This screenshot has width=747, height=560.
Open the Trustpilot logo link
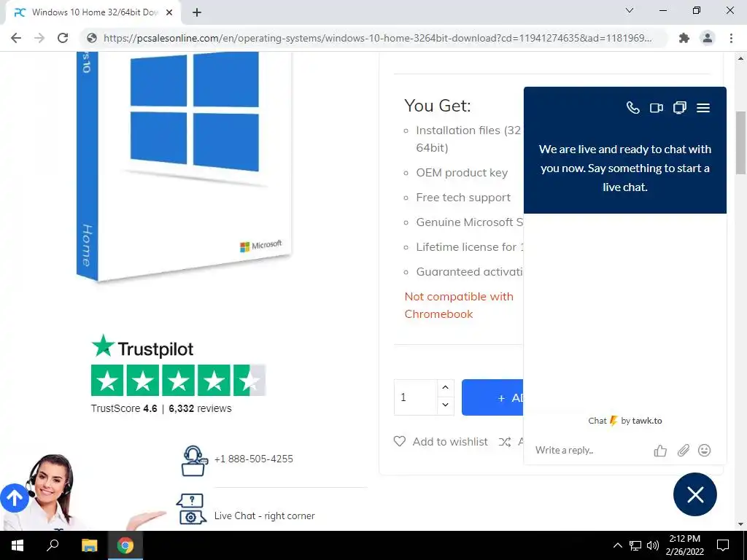142,346
